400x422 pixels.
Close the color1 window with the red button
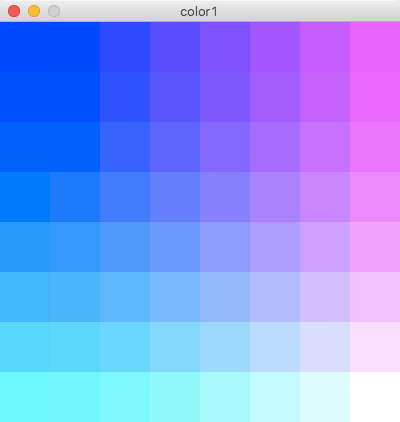click(x=14, y=11)
